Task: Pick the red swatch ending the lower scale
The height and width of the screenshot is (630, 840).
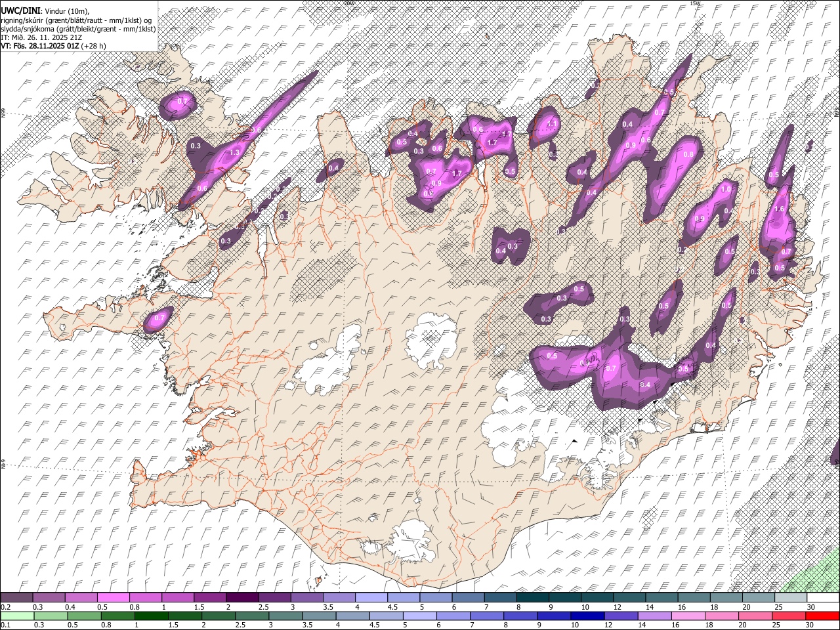Action: pyautogui.click(x=822, y=616)
